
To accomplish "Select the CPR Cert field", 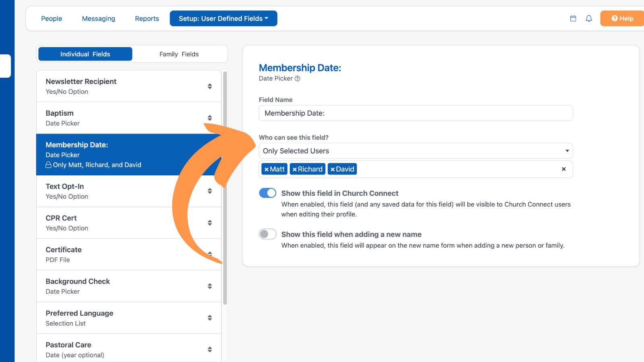I will click(129, 223).
